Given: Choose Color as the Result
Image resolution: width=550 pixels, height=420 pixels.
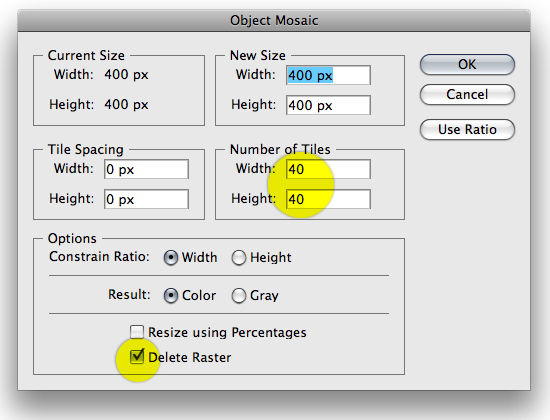Looking at the screenshot, I should [170, 296].
